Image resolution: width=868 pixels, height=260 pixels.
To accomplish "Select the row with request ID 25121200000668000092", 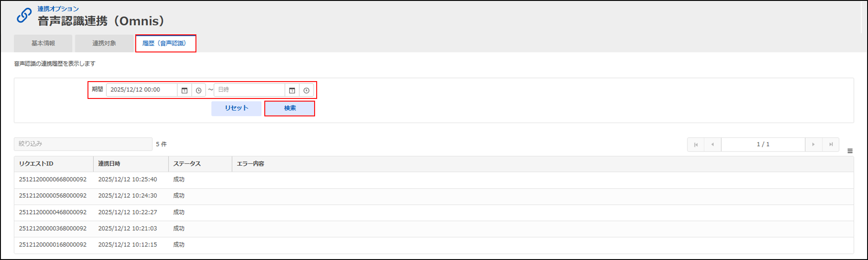I will 53,180.
